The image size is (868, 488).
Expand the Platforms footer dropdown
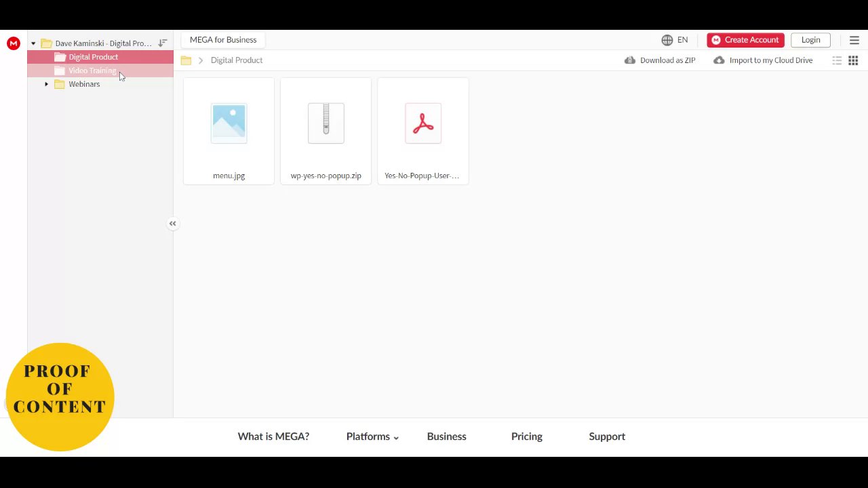click(372, 436)
